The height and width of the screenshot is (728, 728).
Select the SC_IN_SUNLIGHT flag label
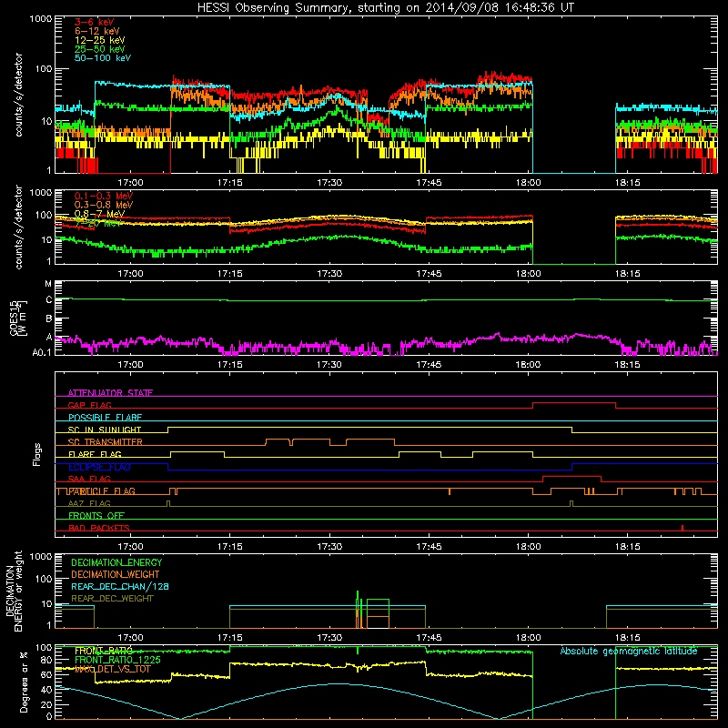point(105,430)
